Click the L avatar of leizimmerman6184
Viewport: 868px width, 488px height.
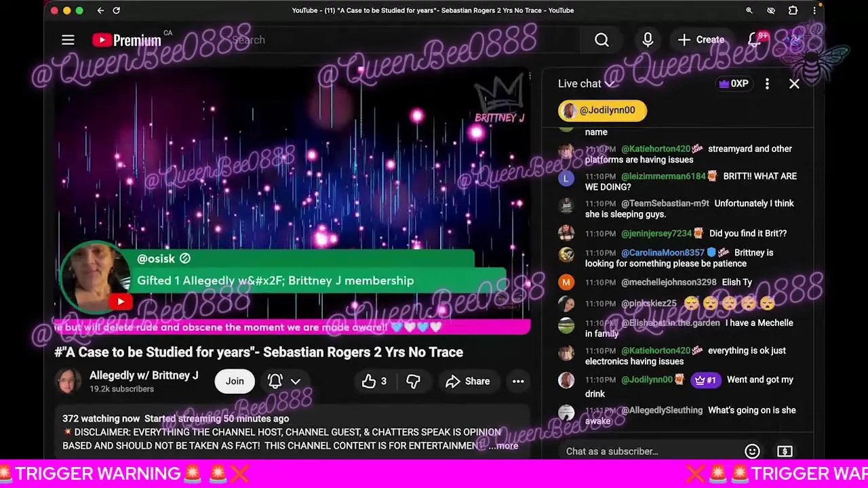(566, 179)
